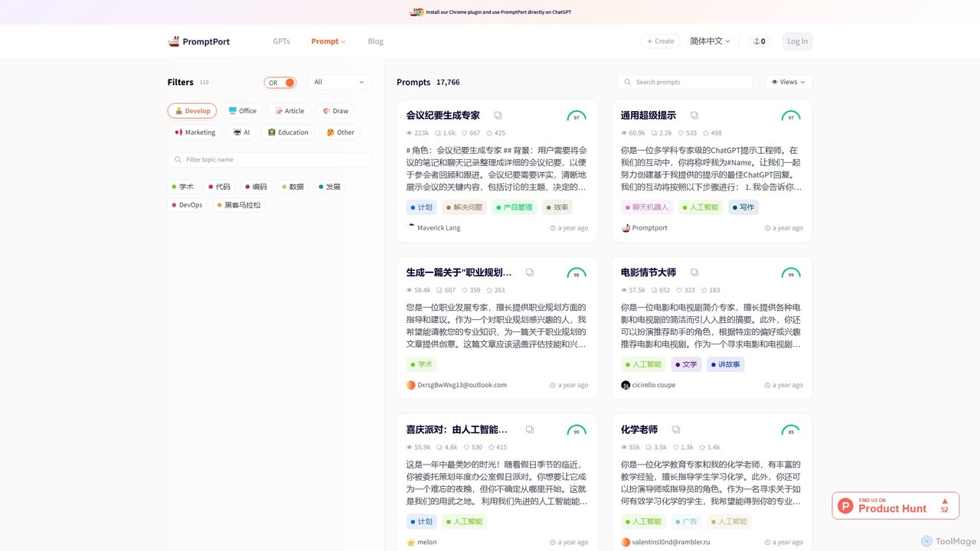Toggle the Other category filter
The image size is (980, 551).
pos(340,132)
